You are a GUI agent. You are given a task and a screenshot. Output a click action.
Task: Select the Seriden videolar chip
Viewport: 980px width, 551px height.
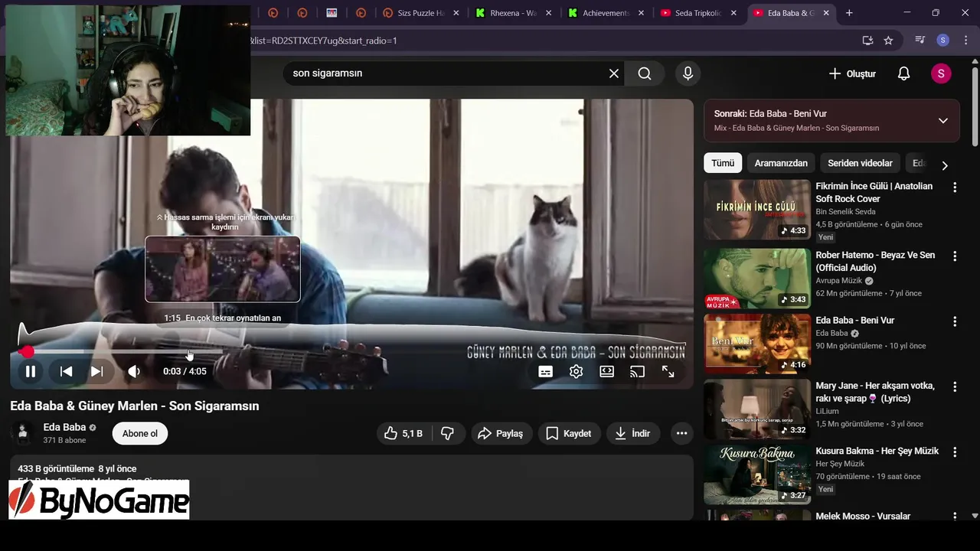860,163
